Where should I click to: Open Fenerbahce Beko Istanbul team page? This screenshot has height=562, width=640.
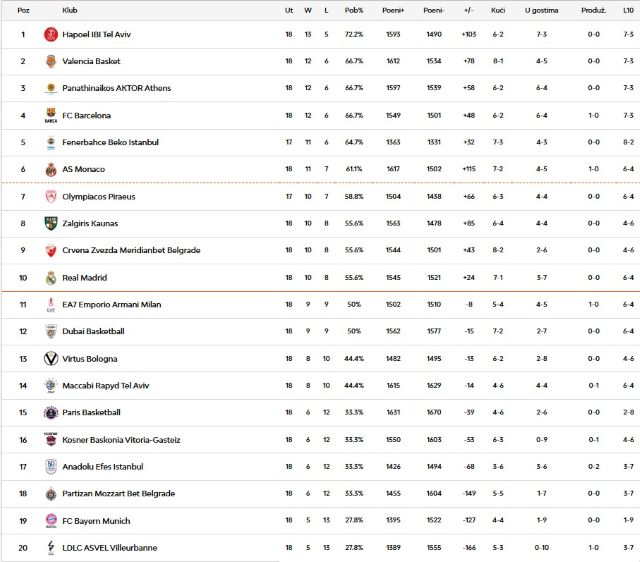[110, 142]
